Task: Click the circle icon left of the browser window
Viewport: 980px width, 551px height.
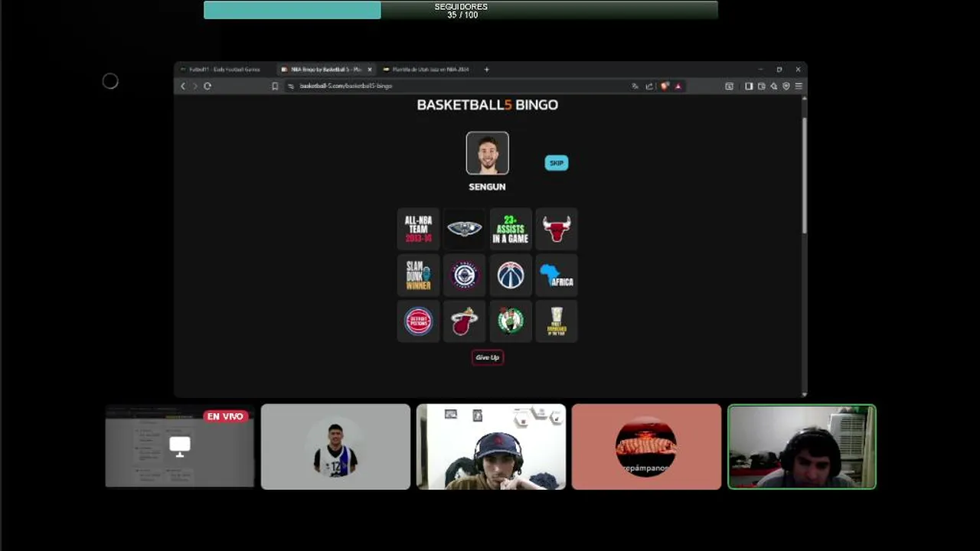Action: coord(110,81)
